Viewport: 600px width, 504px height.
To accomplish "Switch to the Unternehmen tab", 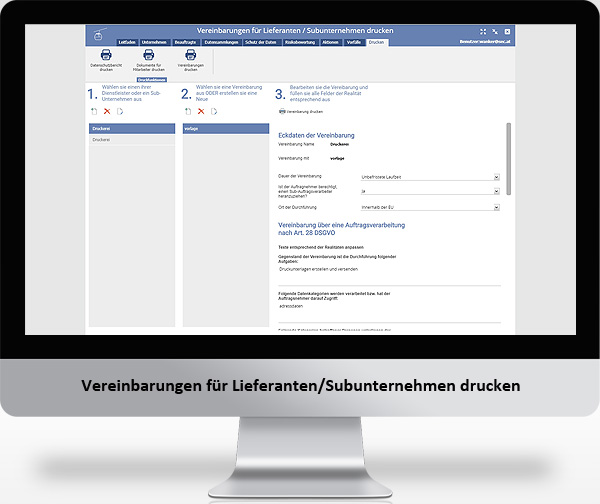I will point(154,42).
